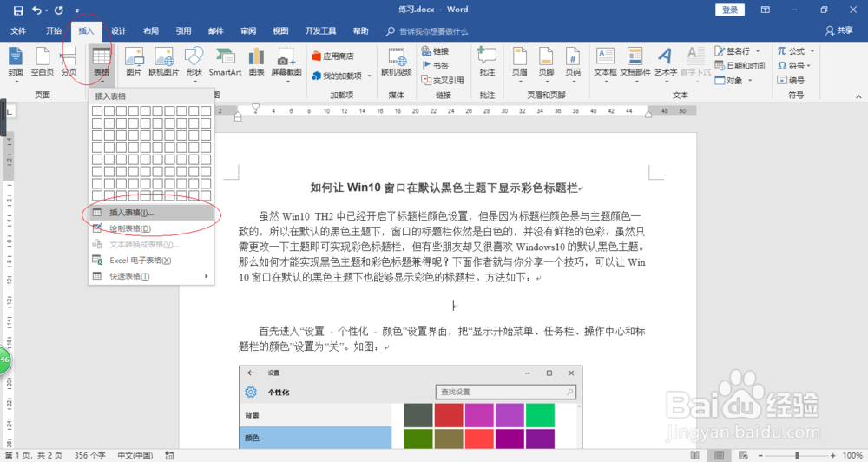Click language indicator 中文(中国)

point(135,455)
